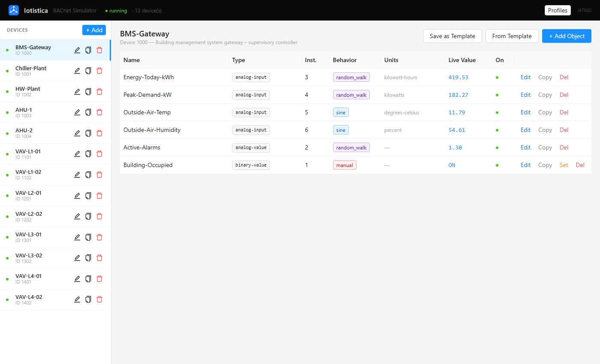Delete VAV-L3-01 trash icon
Image resolution: width=600 pixels, height=364 pixels.
coord(99,237)
